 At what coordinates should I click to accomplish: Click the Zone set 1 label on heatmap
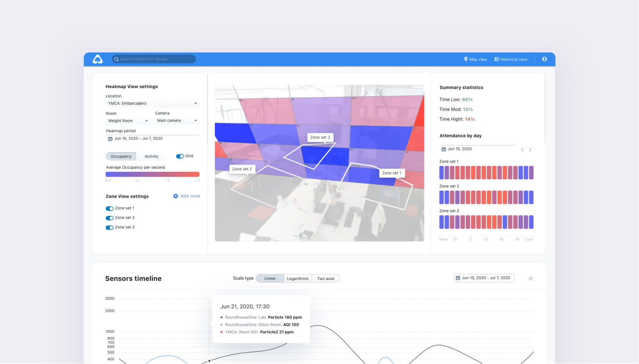pos(392,173)
